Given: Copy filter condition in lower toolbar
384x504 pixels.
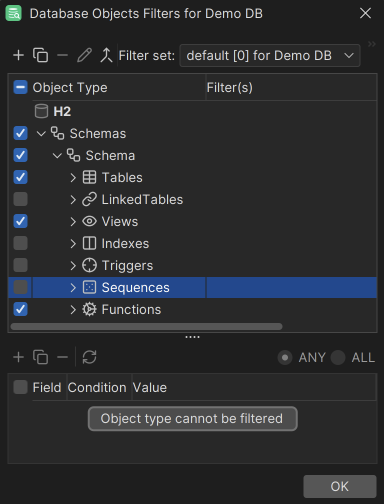Looking at the screenshot, I should click(x=40, y=357).
